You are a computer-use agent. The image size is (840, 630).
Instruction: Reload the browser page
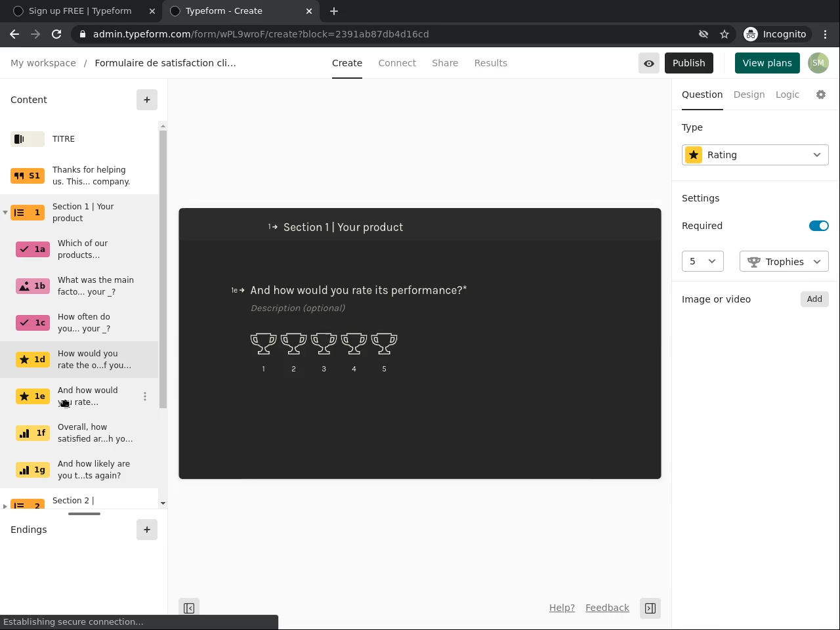pyautogui.click(x=56, y=34)
